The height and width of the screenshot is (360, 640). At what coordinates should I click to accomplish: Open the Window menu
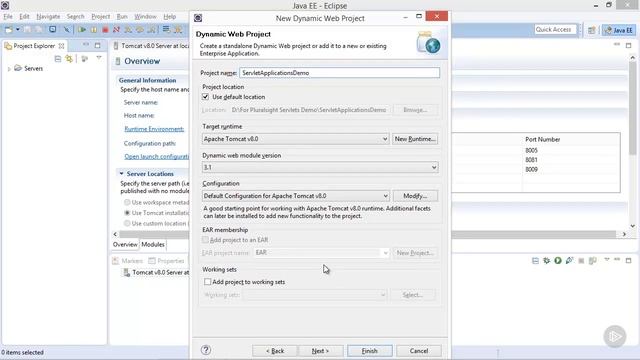pos(145,16)
